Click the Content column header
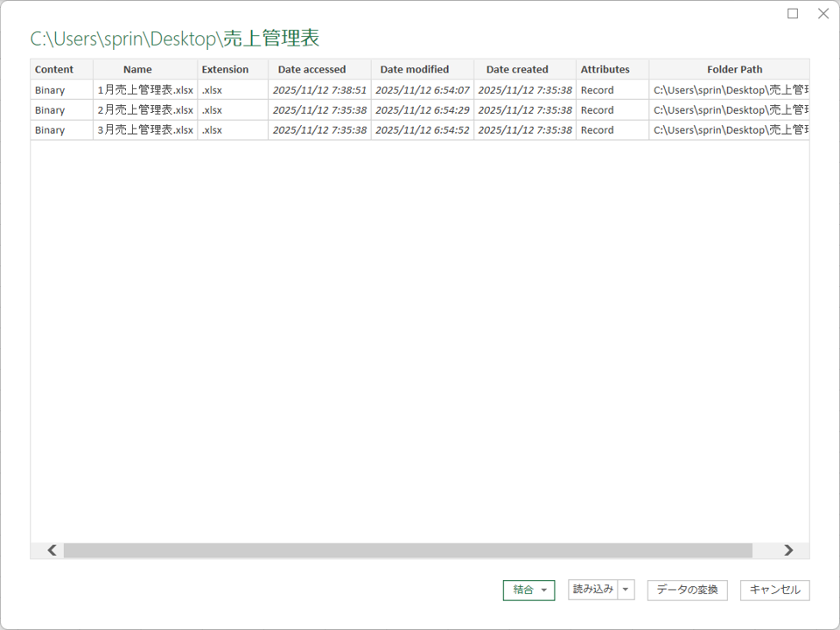This screenshot has width=840, height=630. coord(54,69)
